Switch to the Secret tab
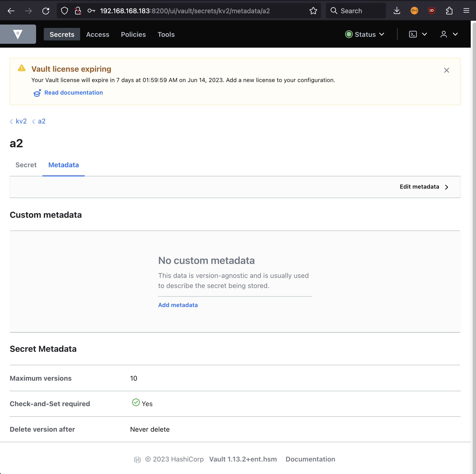 [x=26, y=165]
